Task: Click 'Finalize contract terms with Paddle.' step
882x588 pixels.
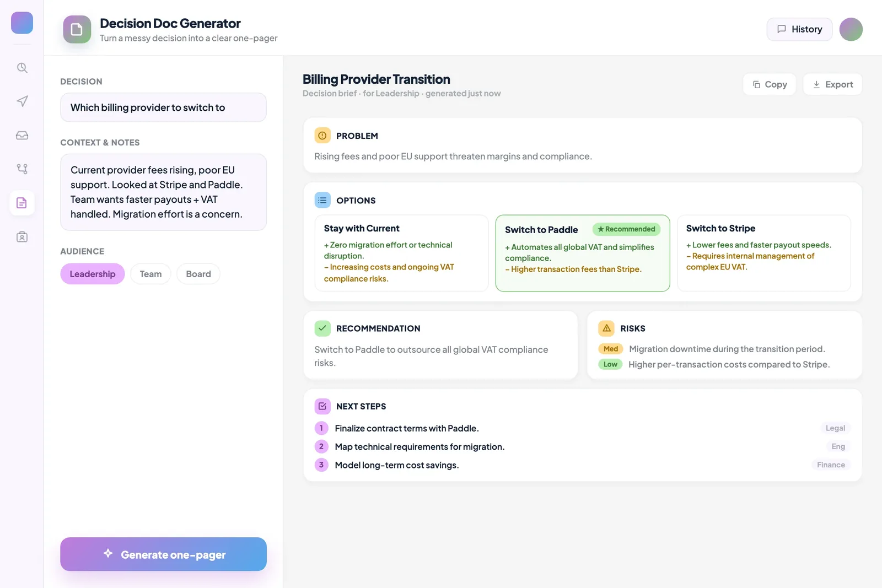Action: [x=407, y=428]
